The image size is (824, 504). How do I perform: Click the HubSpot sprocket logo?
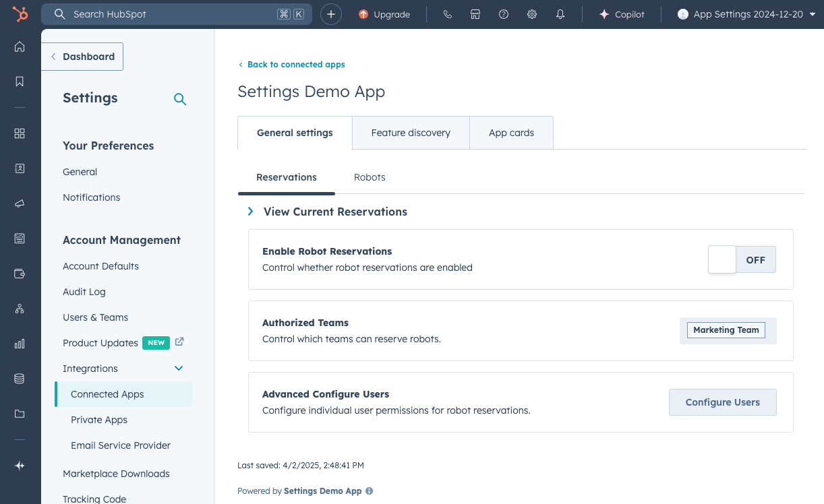pos(20,14)
